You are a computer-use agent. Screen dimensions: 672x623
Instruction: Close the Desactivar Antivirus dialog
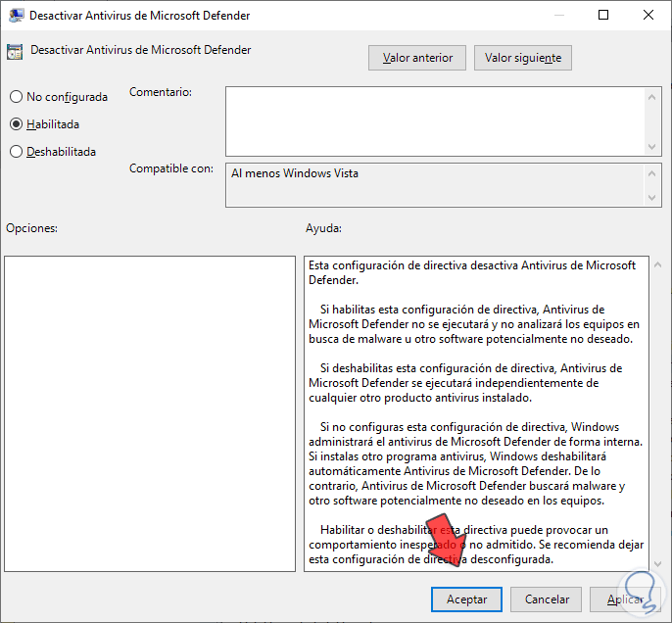(648, 16)
